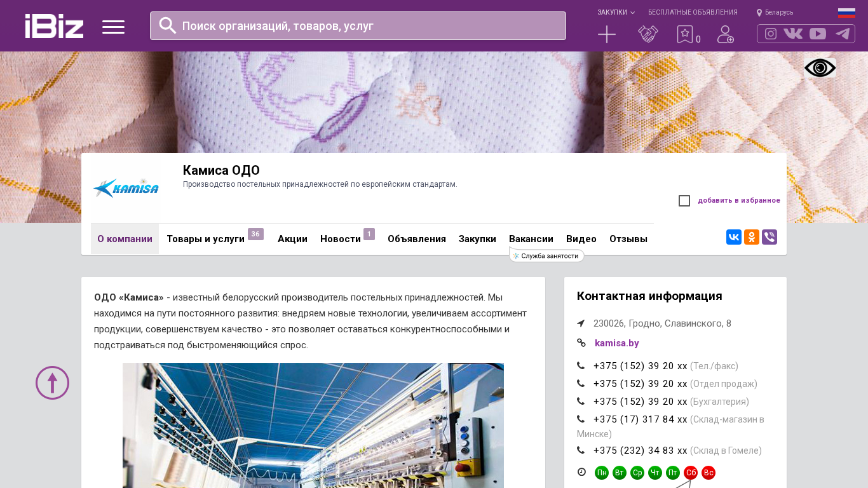This screenshot has height=488, width=868.
Task: Focus the organization search field
Action: tap(358, 26)
